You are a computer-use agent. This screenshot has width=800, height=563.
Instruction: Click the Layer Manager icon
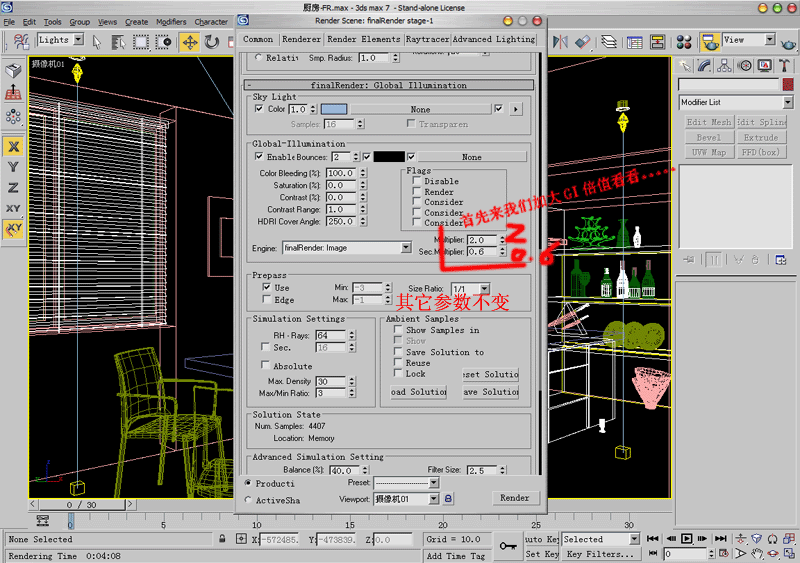tap(609, 41)
